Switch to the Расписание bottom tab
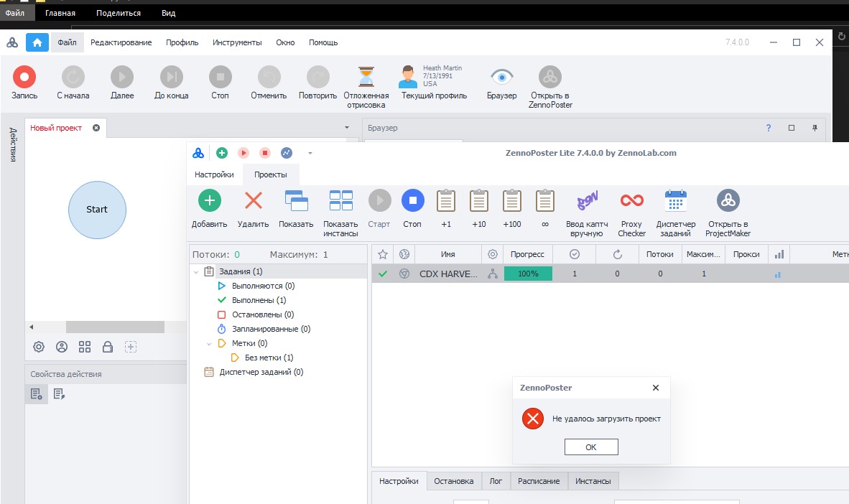849x504 pixels. click(x=539, y=481)
